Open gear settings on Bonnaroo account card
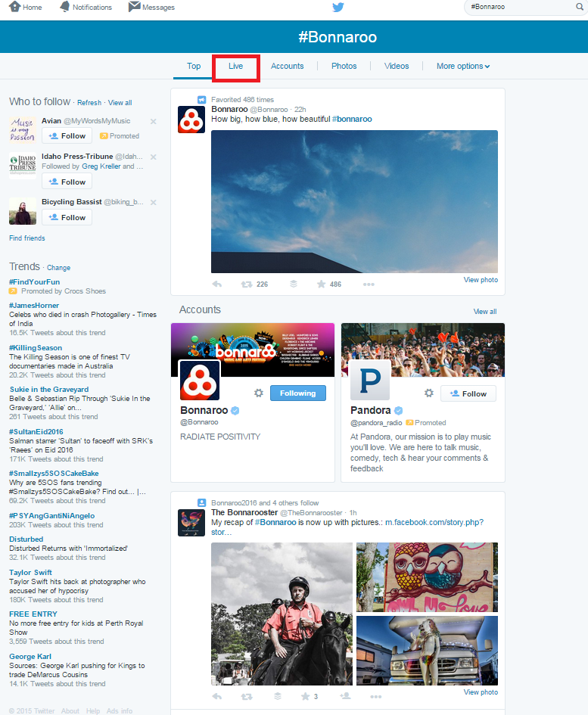The height and width of the screenshot is (715, 588). click(259, 393)
